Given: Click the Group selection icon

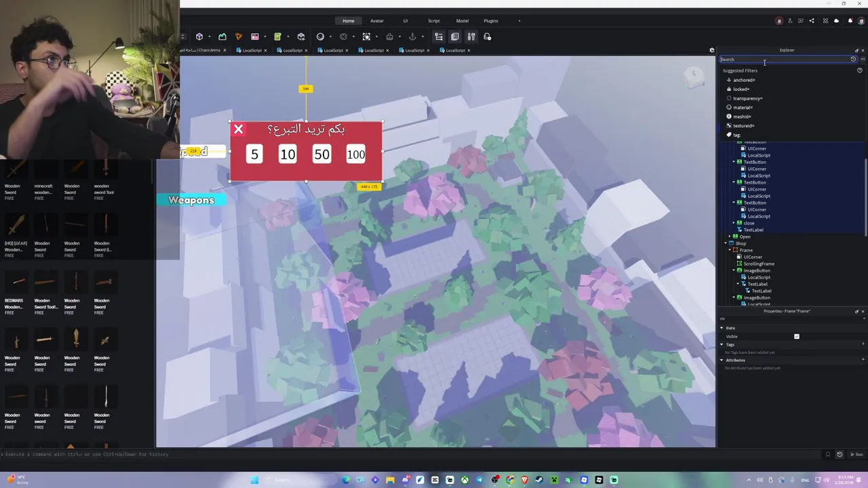Looking at the screenshot, I should (366, 37).
